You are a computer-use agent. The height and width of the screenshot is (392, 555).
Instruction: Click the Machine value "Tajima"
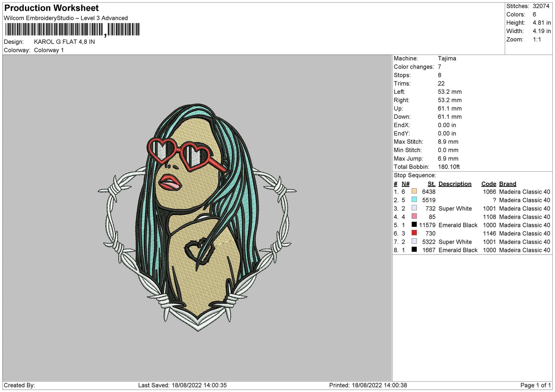[x=447, y=58]
